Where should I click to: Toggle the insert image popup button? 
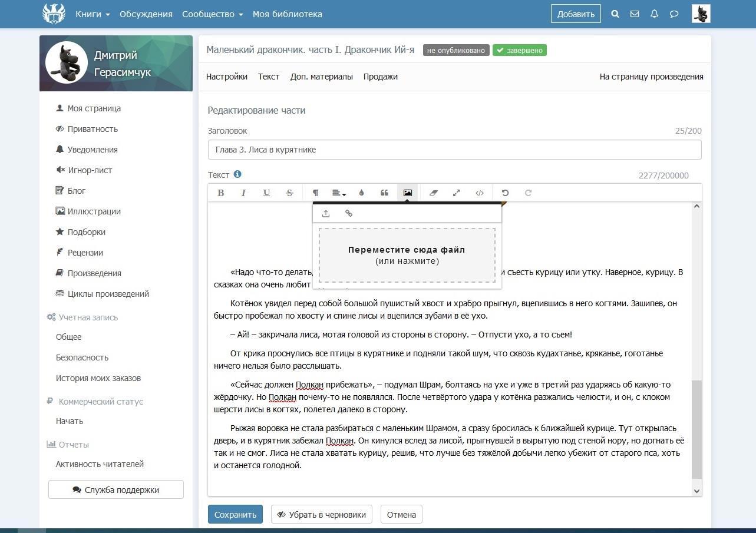(407, 193)
